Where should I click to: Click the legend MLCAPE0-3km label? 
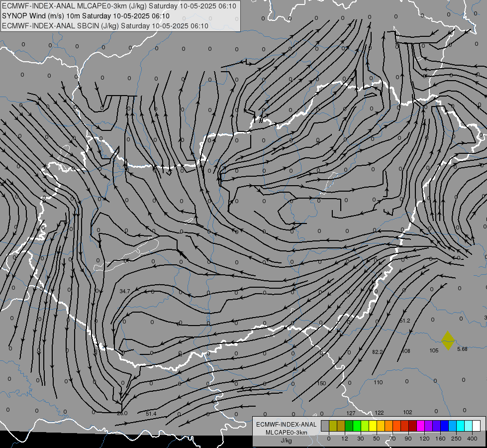[x=287, y=433]
